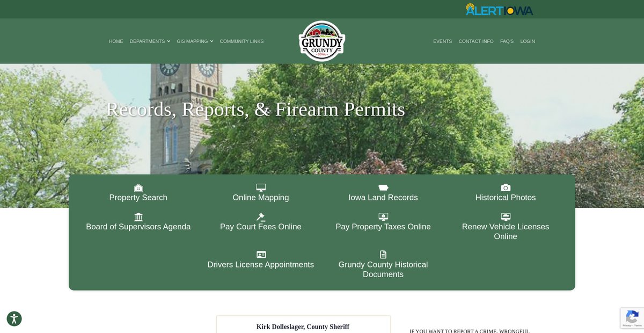Click the Grundy County logo
This screenshot has height=333, width=644.
(x=322, y=41)
